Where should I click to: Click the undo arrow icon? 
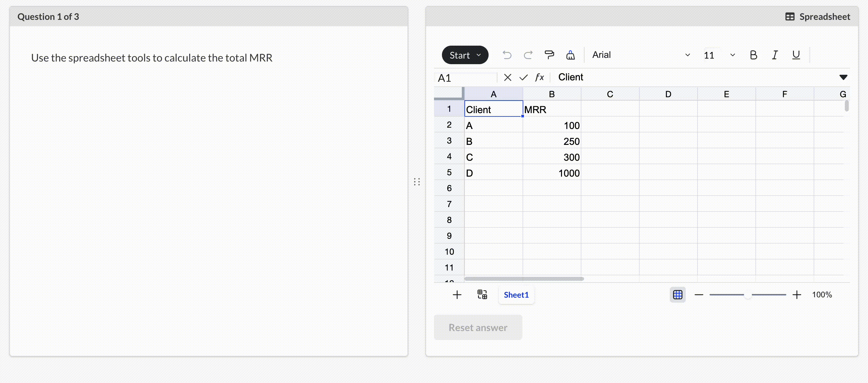[507, 55]
